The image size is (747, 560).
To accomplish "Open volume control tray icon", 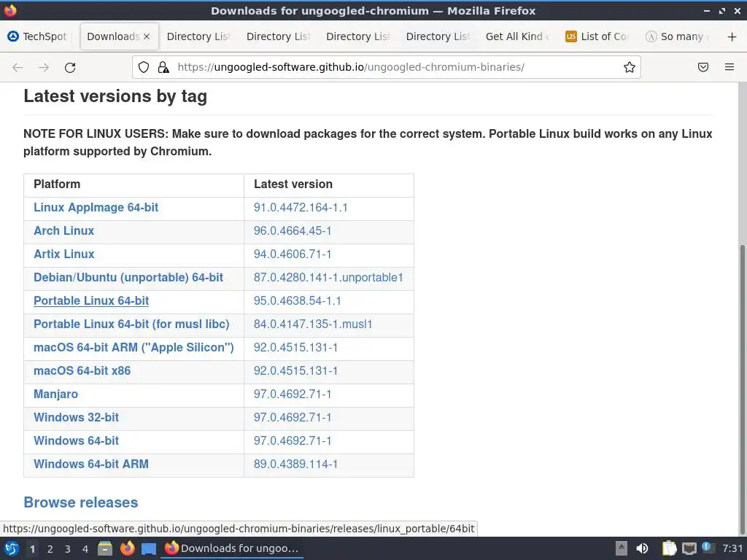I will pos(643,548).
